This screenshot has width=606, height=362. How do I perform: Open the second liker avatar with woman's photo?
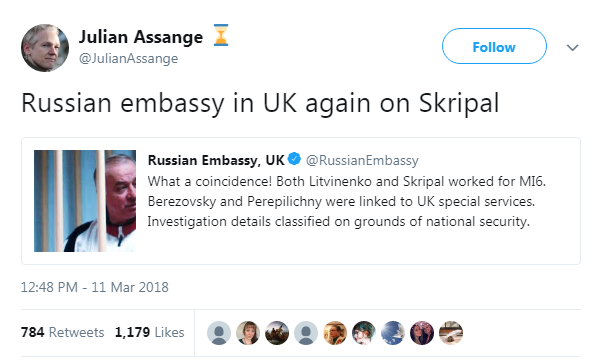248,333
